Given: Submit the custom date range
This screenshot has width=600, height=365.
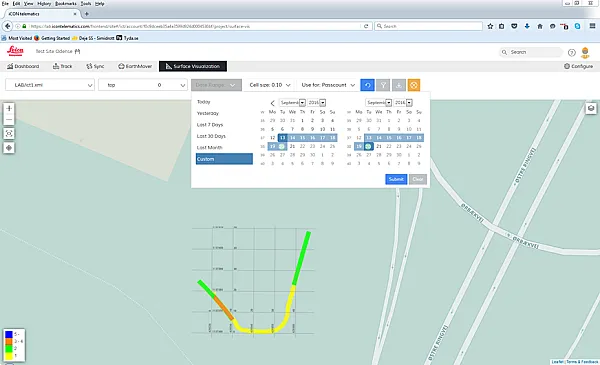Looking at the screenshot, I should click(396, 179).
